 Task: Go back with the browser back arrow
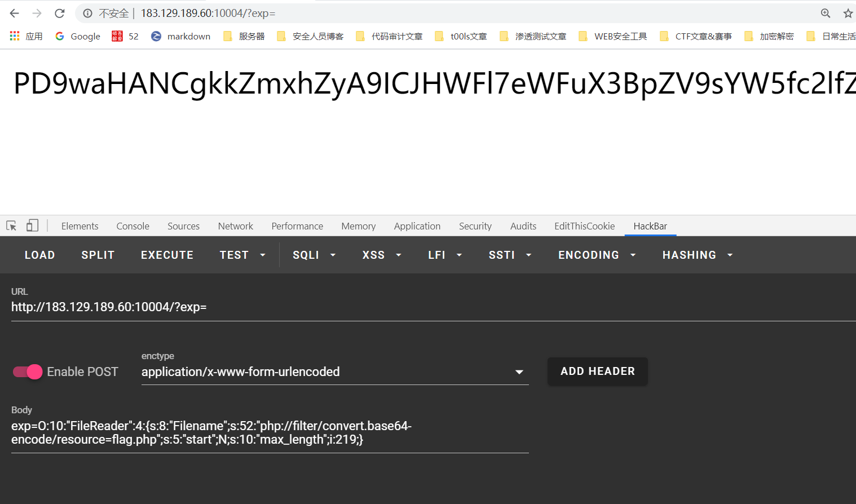pos(15,13)
